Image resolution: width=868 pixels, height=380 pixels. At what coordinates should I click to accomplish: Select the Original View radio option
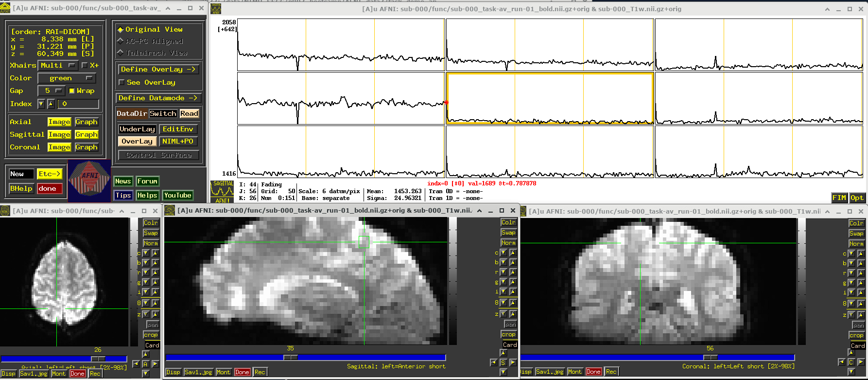[x=121, y=30]
